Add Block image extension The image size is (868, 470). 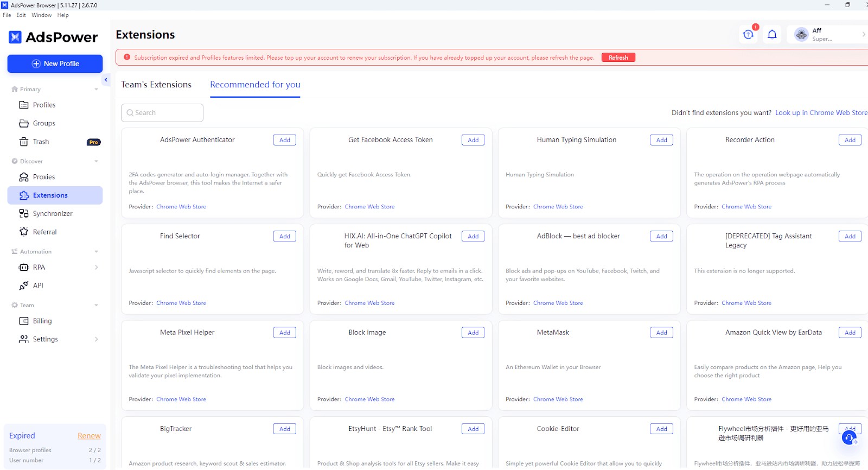click(473, 333)
